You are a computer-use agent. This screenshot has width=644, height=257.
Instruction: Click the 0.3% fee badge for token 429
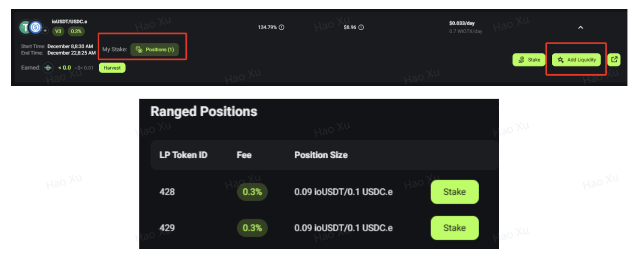(x=252, y=228)
